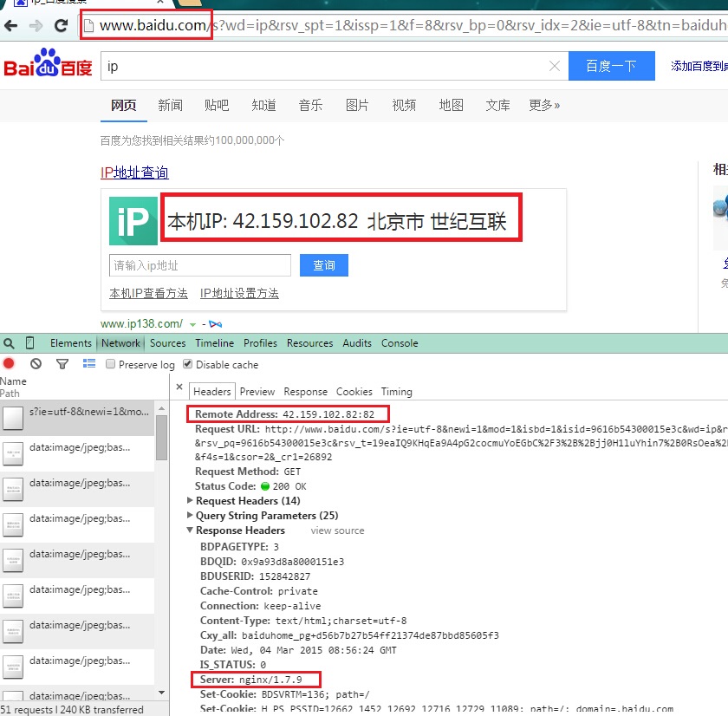Click the 百度一下 search button
Image resolution: width=728 pixels, height=716 pixels.
click(x=612, y=66)
